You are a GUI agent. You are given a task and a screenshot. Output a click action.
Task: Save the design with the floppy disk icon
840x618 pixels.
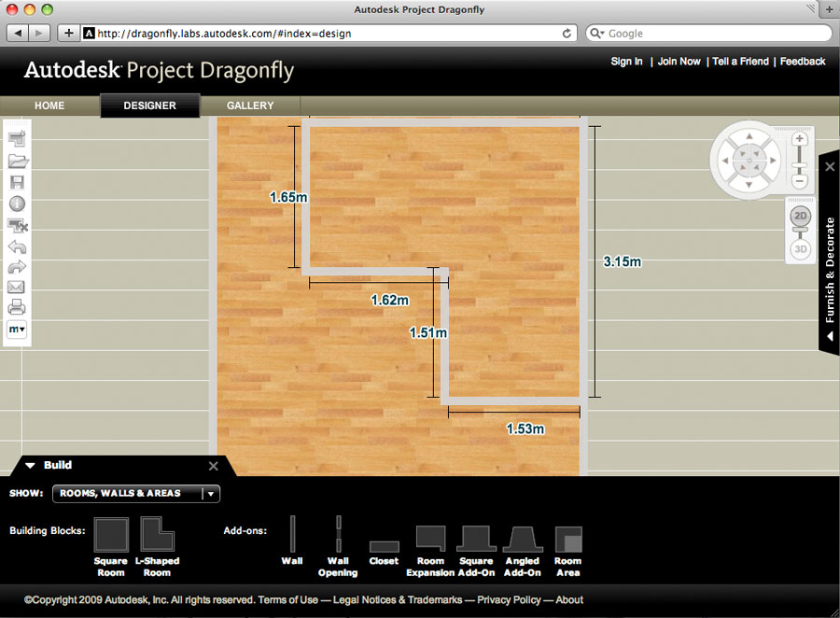(17, 182)
